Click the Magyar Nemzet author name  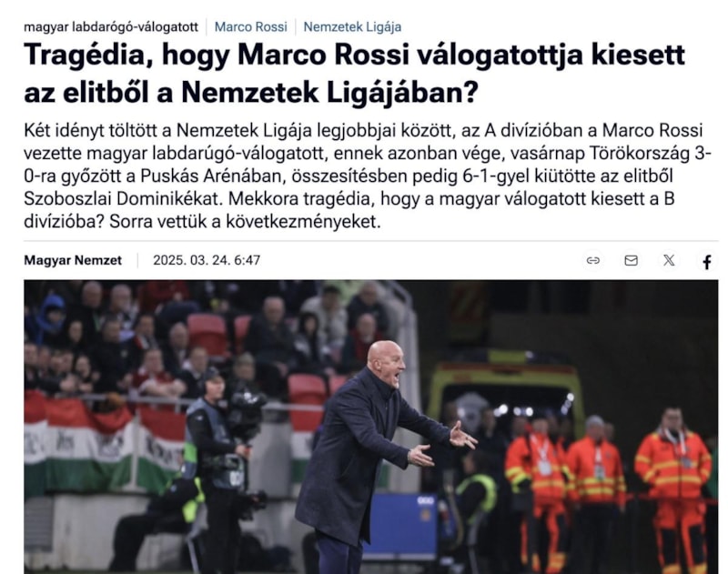point(73,260)
